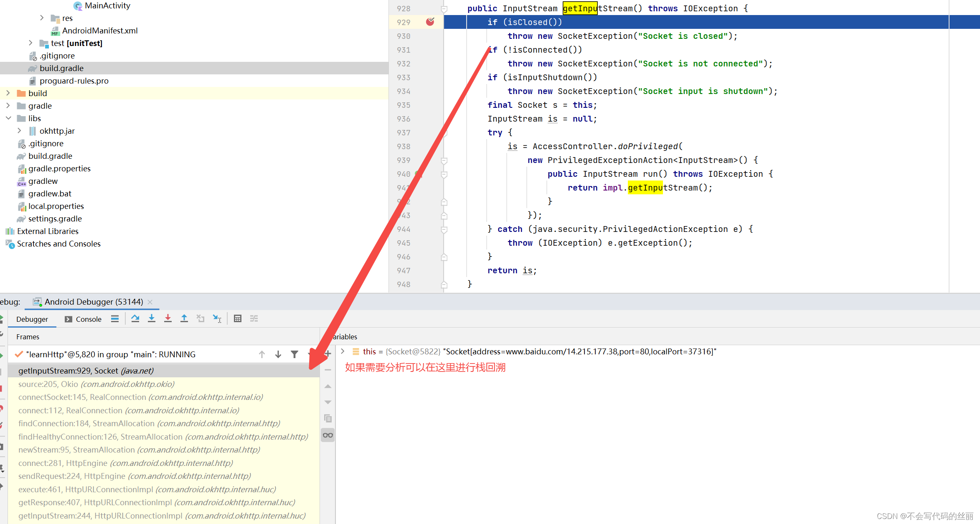Click the Trace Current Stream Chain icon
The image size is (980, 524).
pos(254,319)
